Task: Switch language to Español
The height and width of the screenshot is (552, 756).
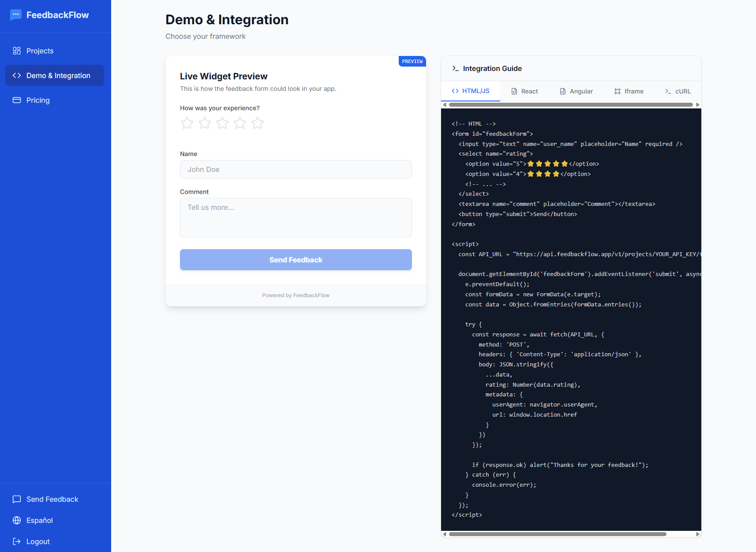Action: 55,520
